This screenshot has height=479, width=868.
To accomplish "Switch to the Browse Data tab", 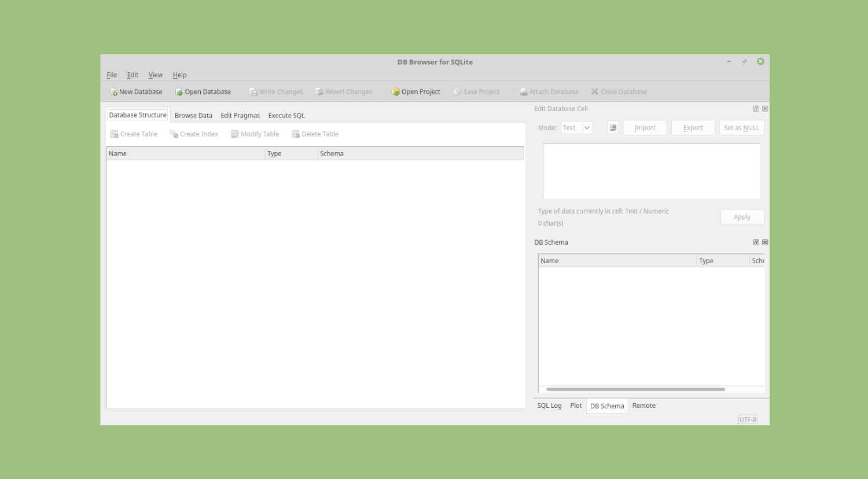I will pos(193,116).
